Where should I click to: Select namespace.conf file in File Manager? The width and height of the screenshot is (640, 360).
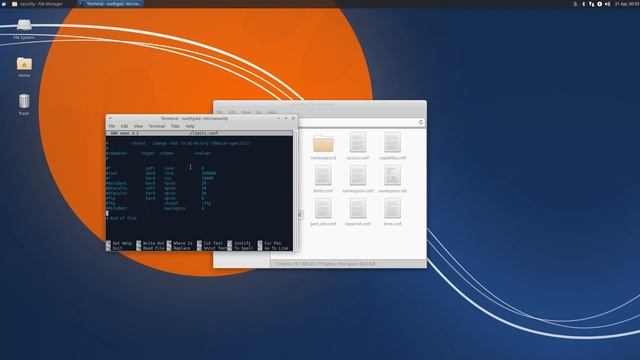[358, 179]
